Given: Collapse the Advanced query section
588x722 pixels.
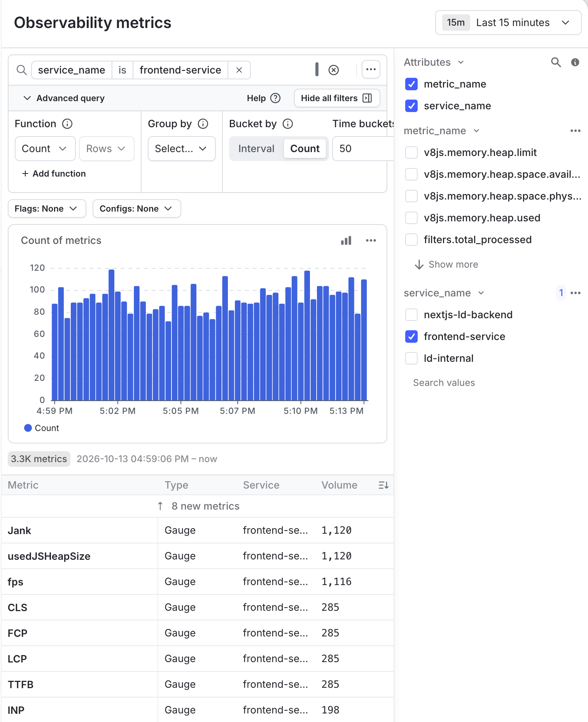Looking at the screenshot, I should tap(65, 98).
